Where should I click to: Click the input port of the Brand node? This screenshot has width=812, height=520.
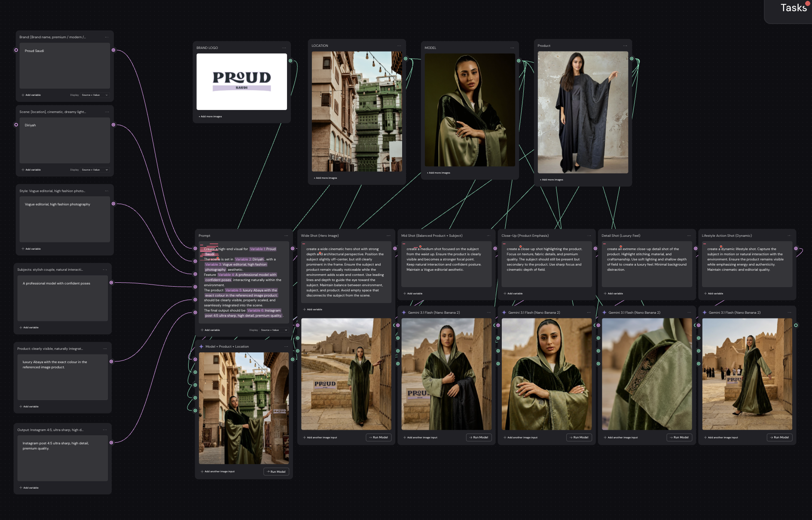pyautogui.click(x=16, y=50)
